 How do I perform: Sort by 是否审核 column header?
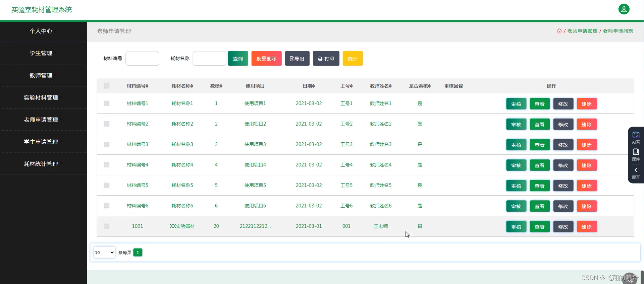420,86
